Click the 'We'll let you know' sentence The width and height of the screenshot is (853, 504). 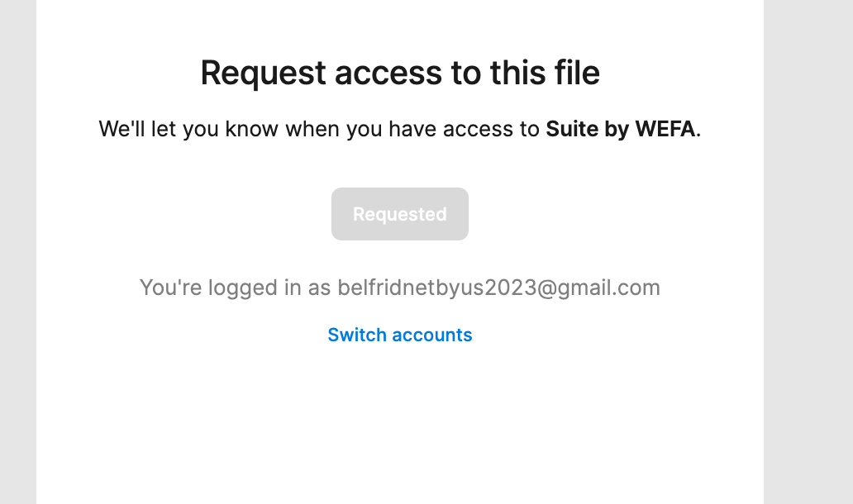click(400, 130)
